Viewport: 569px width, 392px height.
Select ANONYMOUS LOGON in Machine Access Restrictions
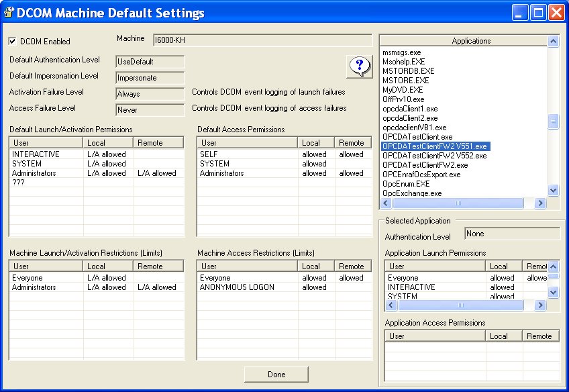click(x=284, y=287)
